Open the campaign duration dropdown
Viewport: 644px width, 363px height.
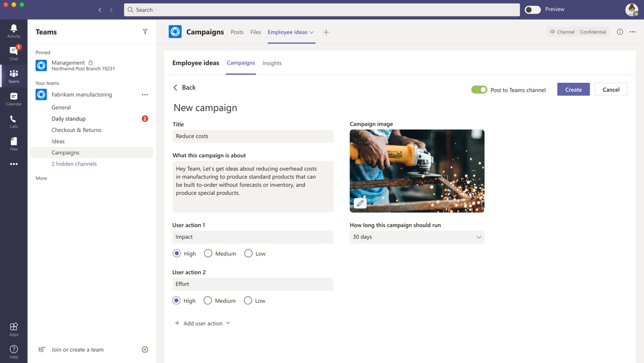pyautogui.click(x=417, y=237)
